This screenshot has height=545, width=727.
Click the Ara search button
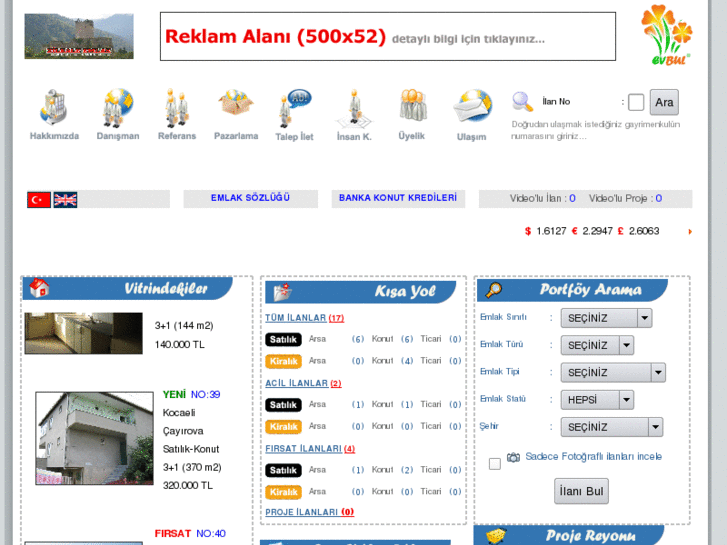point(664,102)
